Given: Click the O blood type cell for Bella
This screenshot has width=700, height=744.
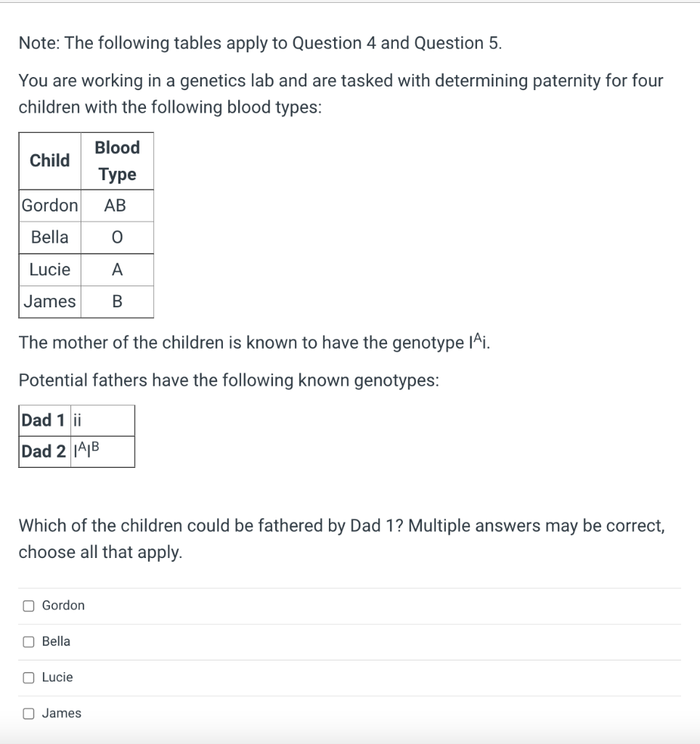Looking at the screenshot, I should [117, 237].
